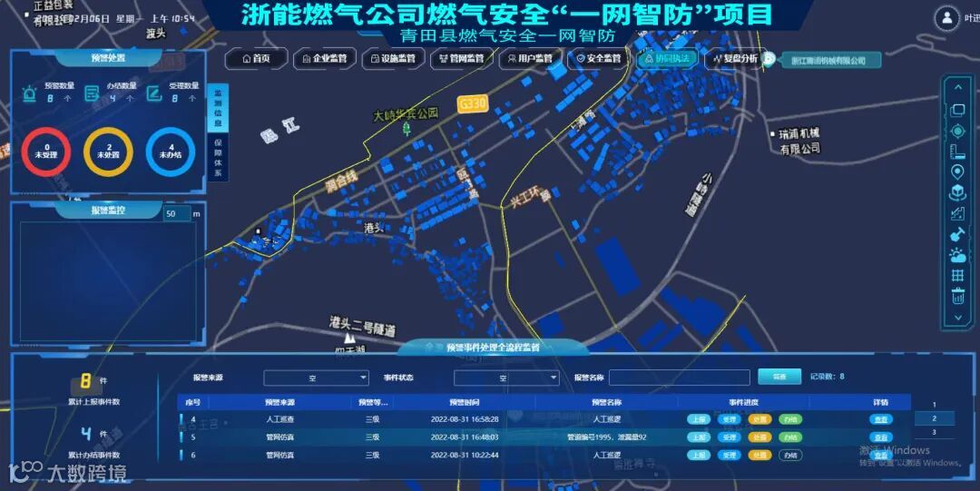
Task: Select the ruler measurement tool icon
Action: click(x=957, y=152)
